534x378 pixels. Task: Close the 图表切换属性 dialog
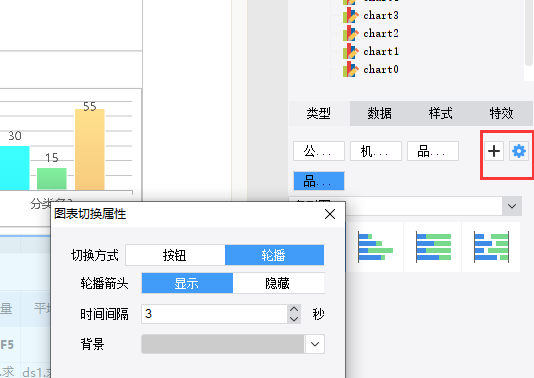[330, 214]
